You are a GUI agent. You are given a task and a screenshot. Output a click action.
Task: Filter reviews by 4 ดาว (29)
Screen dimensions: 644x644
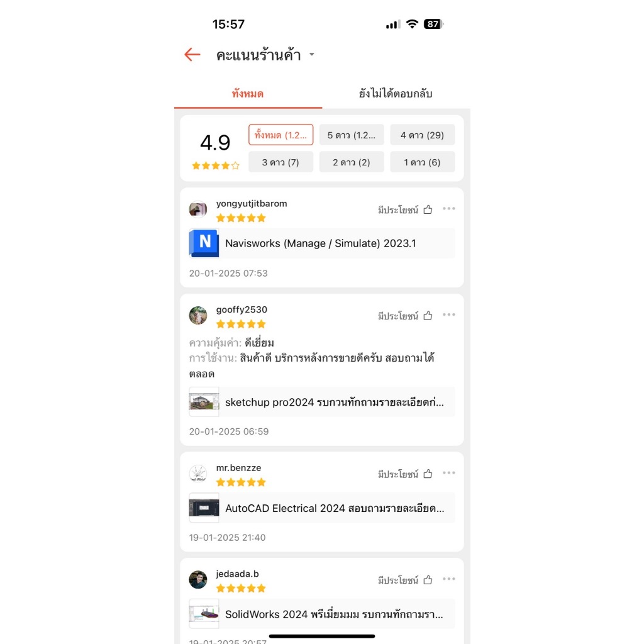pyautogui.click(x=422, y=135)
